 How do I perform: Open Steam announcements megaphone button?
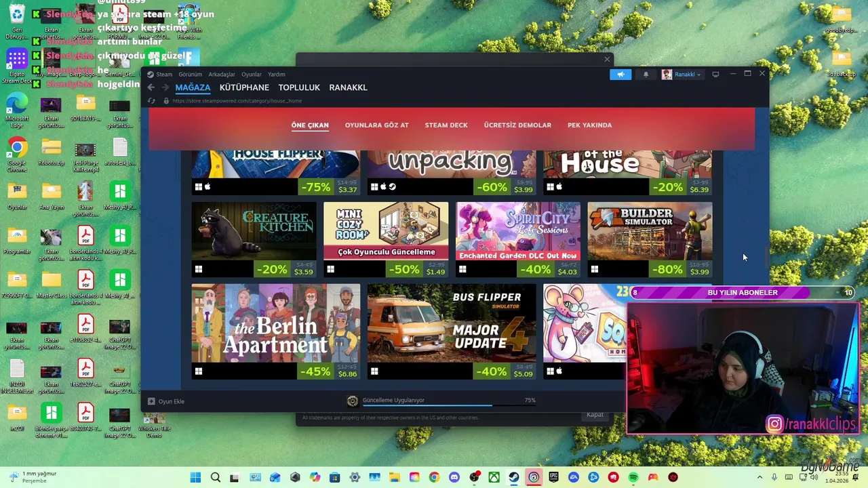click(x=620, y=75)
